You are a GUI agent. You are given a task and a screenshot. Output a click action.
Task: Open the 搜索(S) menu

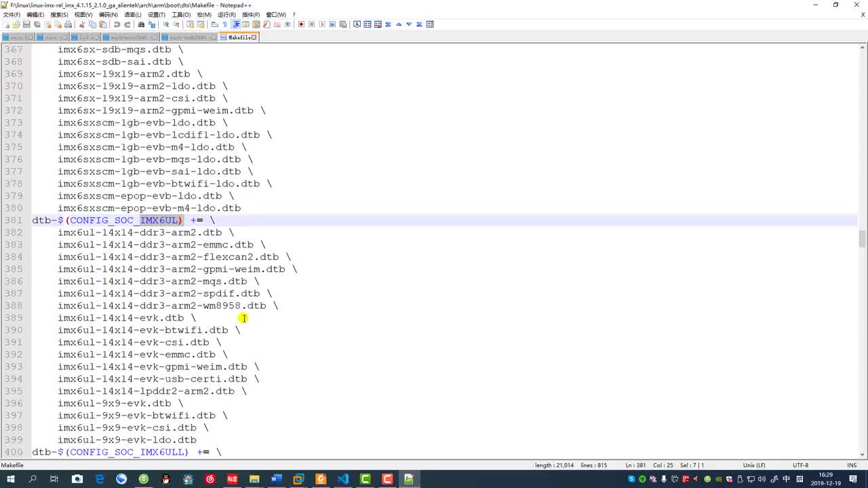(x=59, y=14)
